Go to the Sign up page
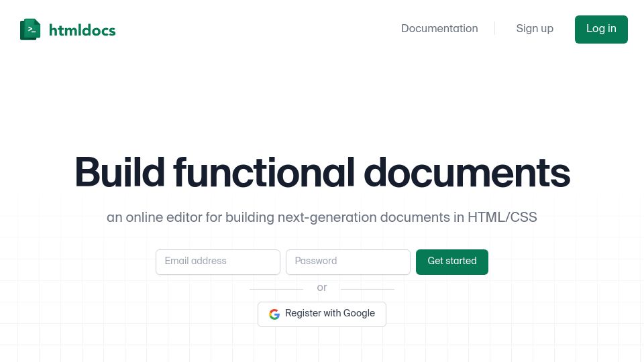 click(535, 28)
